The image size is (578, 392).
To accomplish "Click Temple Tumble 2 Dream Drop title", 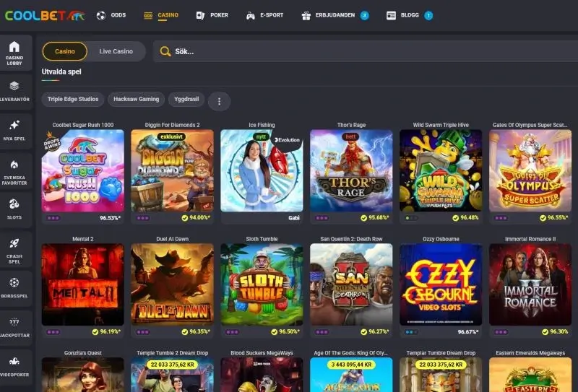I will tap(173, 353).
